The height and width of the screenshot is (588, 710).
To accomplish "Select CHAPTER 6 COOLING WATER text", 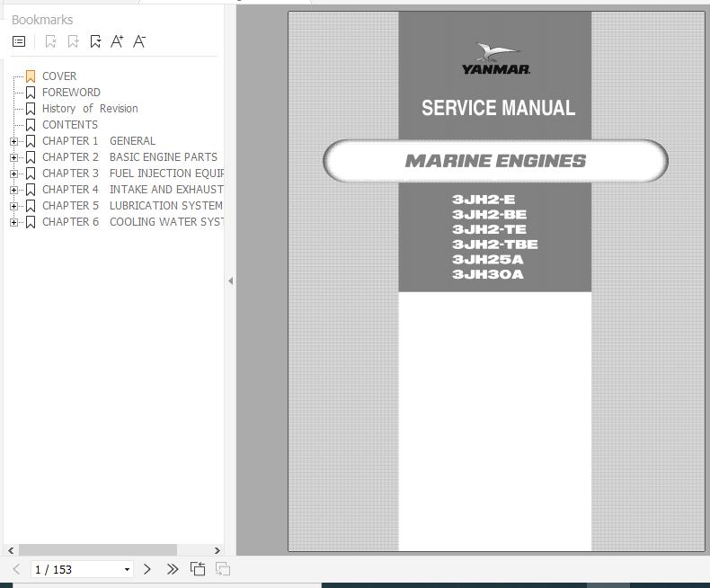I will 133,222.
